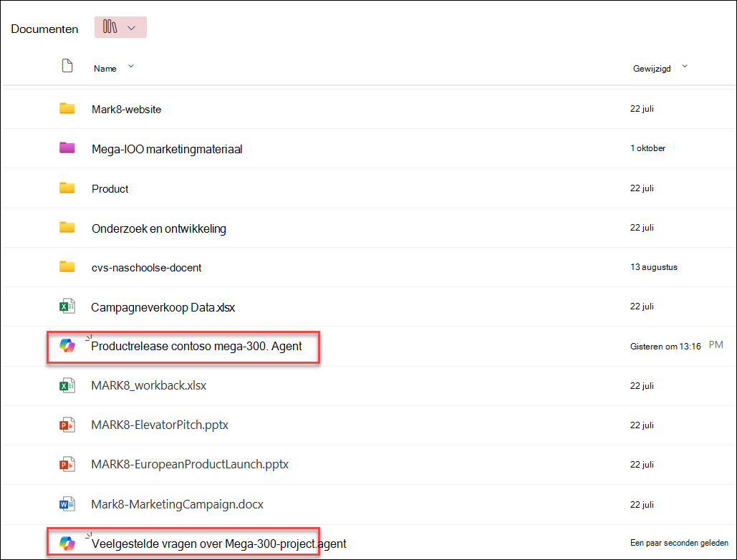Open the Onderzoek en ontwikkeling folder
This screenshot has width=737, height=560.
[159, 228]
